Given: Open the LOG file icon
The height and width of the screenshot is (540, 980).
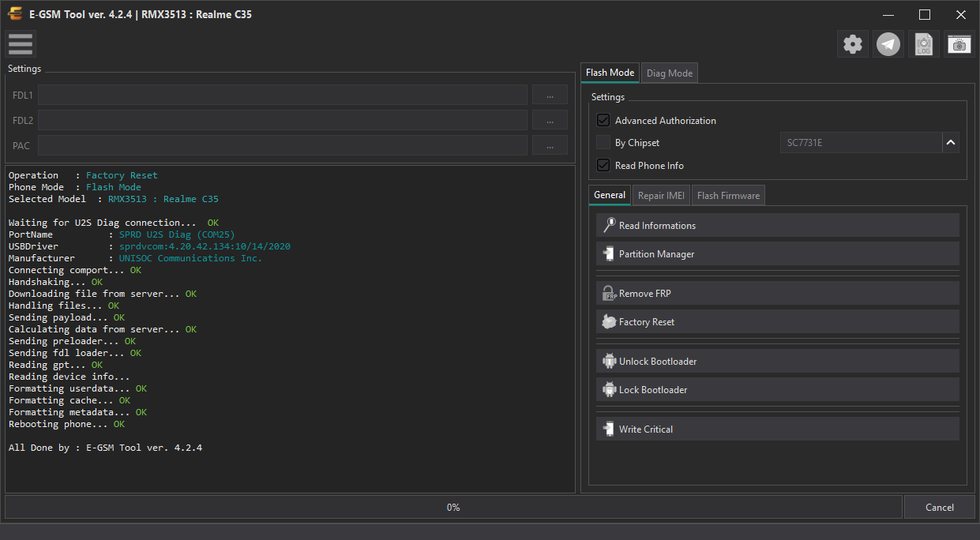Looking at the screenshot, I should (x=924, y=44).
